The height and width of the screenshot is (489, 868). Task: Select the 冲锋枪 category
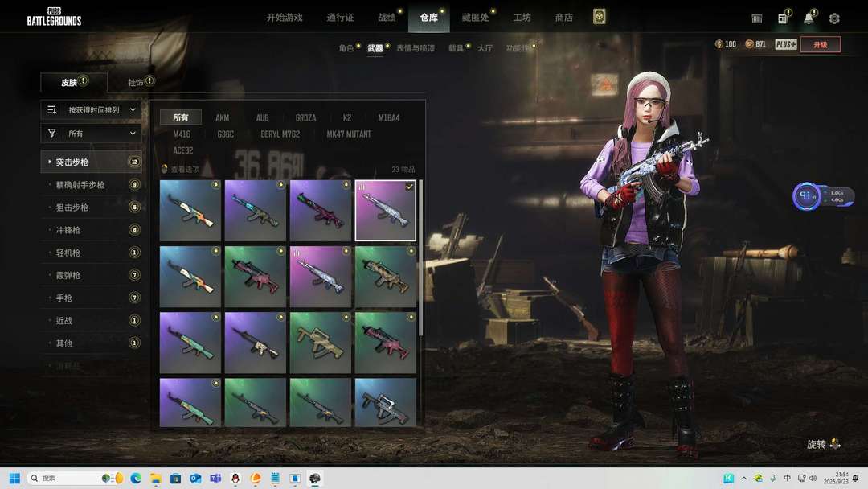(x=92, y=230)
